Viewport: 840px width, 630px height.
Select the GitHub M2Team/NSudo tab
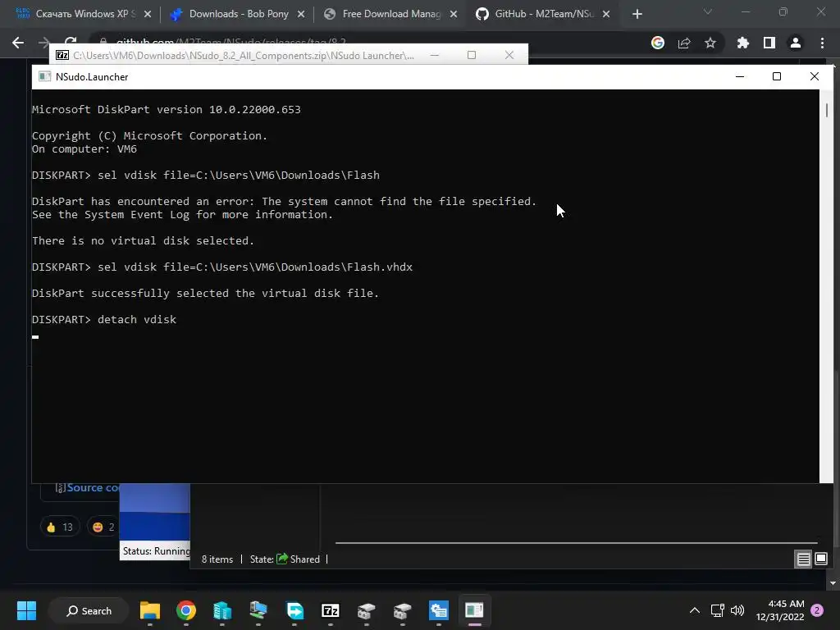tap(544, 14)
